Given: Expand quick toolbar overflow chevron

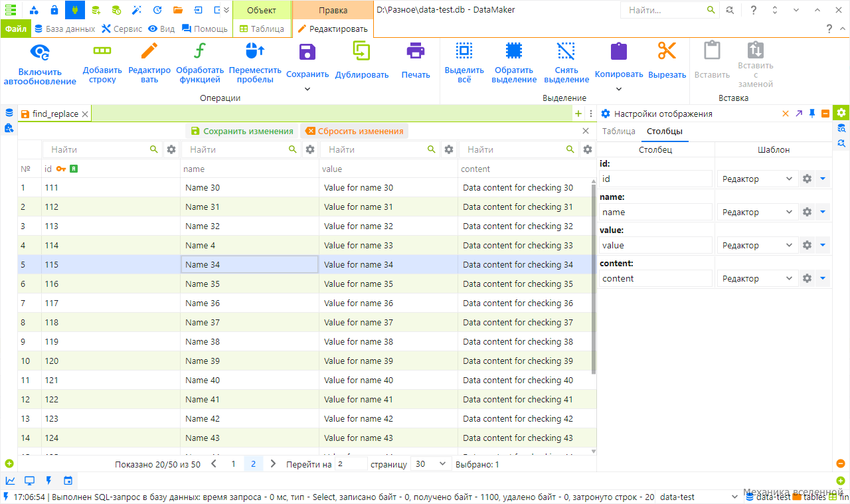Looking at the screenshot, I should coord(227,10).
